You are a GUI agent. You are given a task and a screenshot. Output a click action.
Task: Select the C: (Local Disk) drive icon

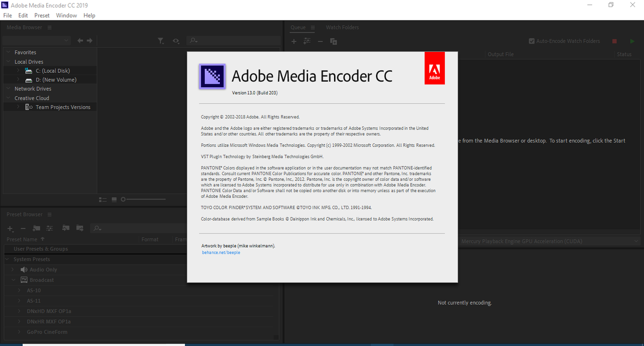coord(29,71)
